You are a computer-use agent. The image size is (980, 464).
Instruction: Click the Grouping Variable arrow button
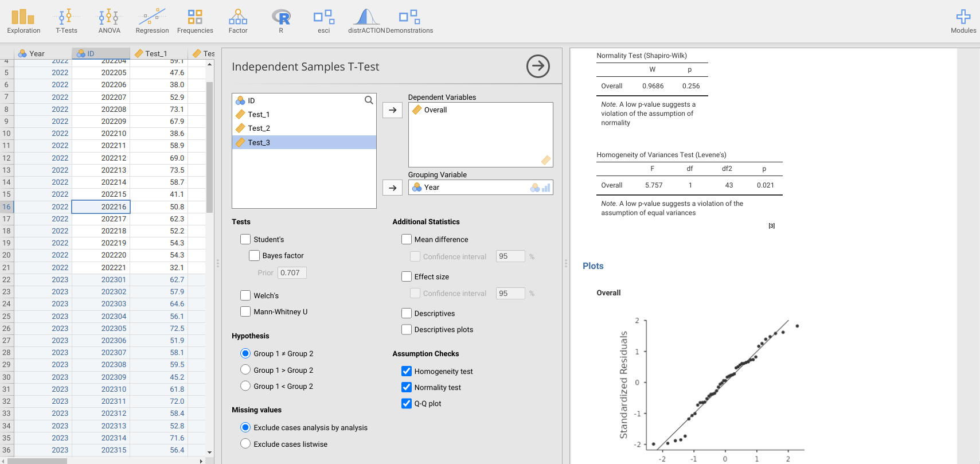pyautogui.click(x=392, y=188)
